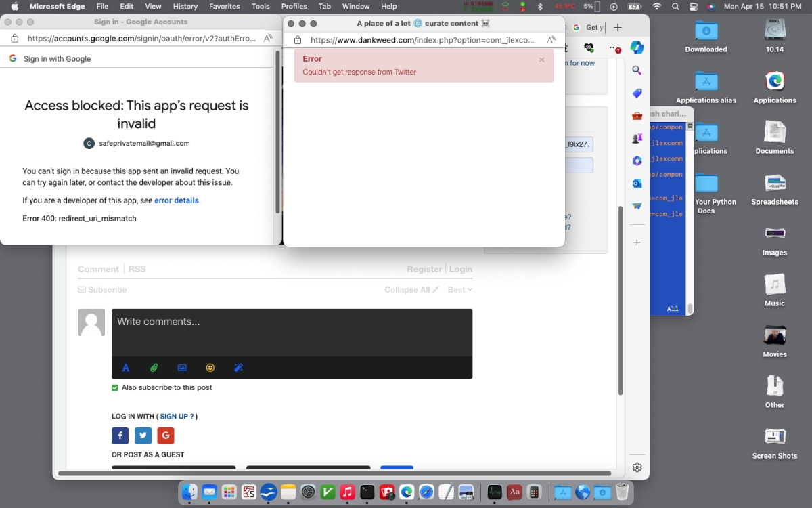Viewport: 812px width, 508px height.
Task: Dismiss the Twitter error alert
Action: click(x=541, y=60)
